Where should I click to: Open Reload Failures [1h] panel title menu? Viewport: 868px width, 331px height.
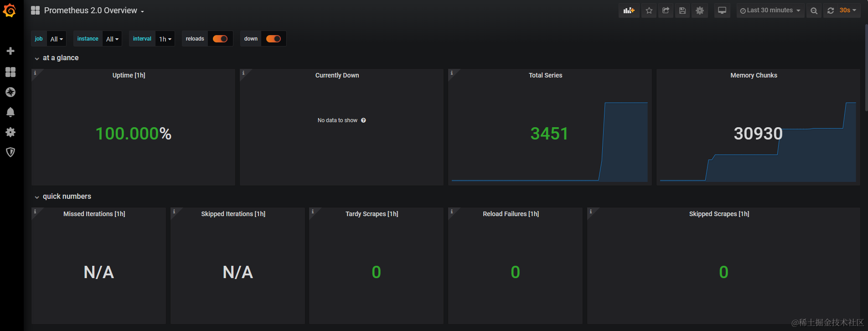click(511, 214)
